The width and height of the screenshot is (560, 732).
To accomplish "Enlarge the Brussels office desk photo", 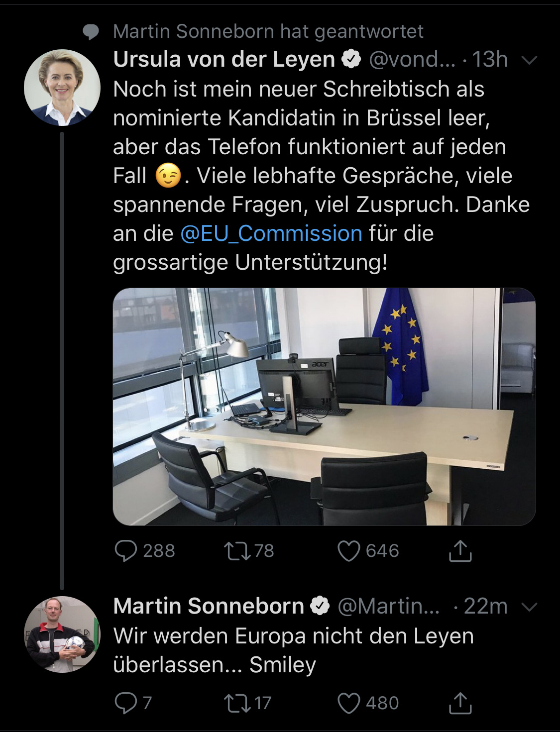I will pyautogui.click(x=324, y=407).
